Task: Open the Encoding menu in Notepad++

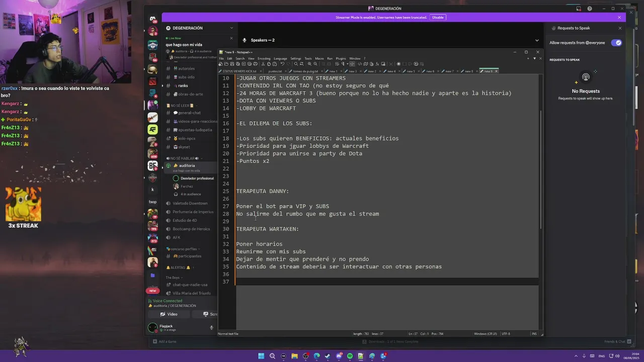Action: point(264,58)
